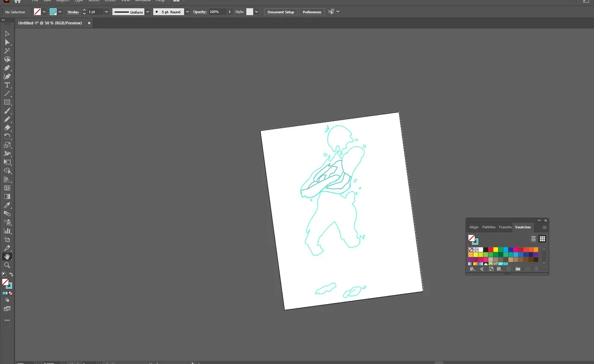Select the Zoom tool (magnifier)
The width and height of the screenshot is (594, 364).
pyautogui.click(x=7, y=265)
